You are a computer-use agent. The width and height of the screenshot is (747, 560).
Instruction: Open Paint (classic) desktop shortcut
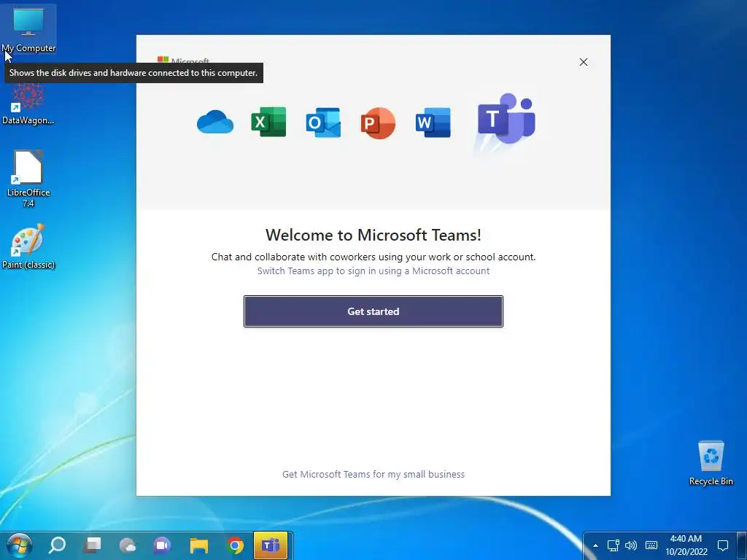[x=28, y=246]
